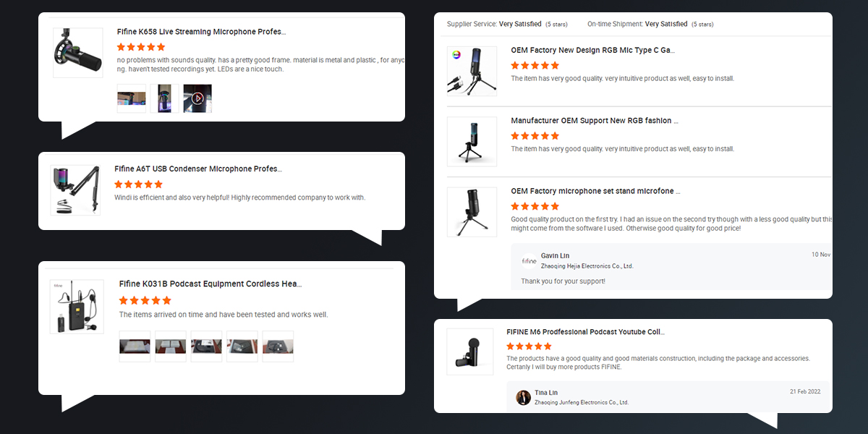Open first photo in the K658 review
868x434 pixels.
click(131, 98)
